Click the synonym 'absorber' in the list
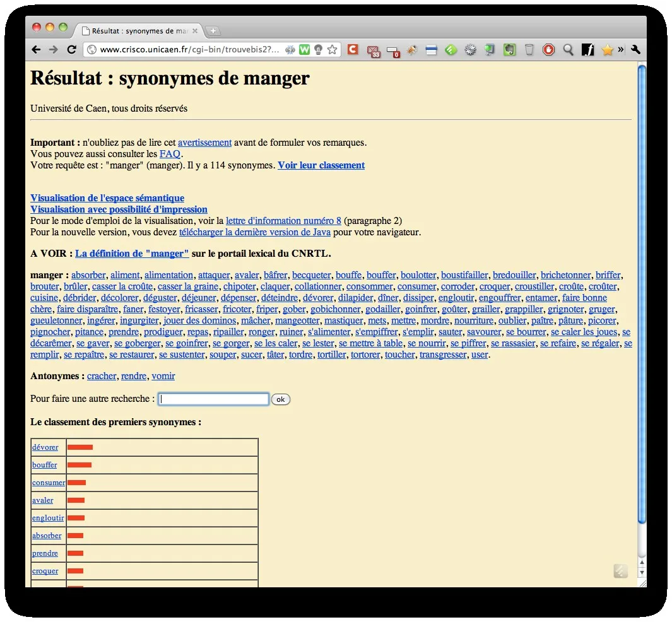672x622 pixels. tap(88, 275)
